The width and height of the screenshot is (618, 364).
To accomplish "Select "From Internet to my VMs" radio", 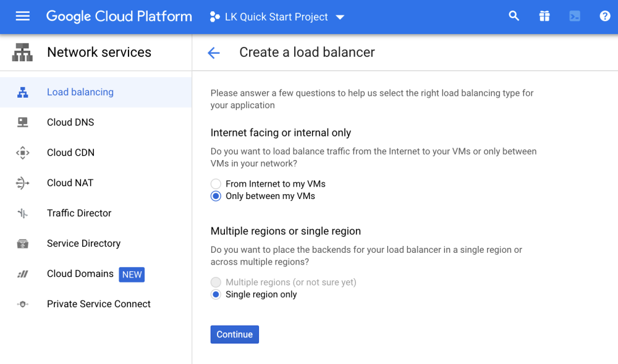I will 216,184.
